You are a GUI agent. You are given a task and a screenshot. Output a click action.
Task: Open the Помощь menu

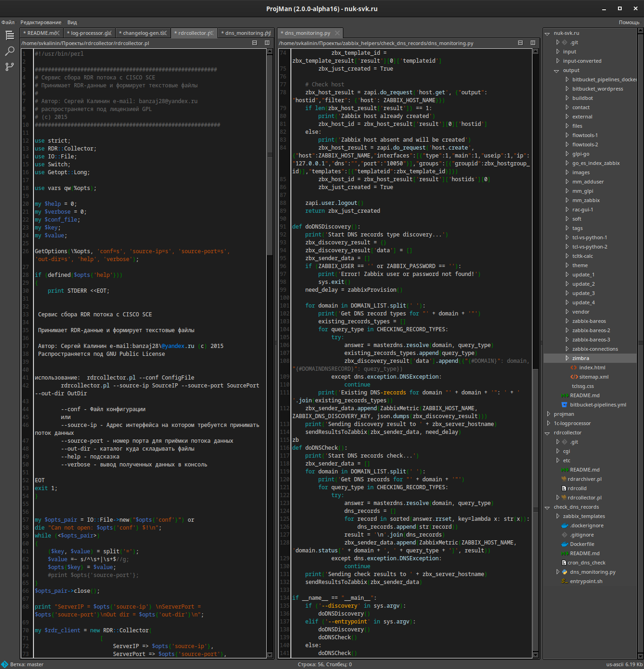pyautogui.click(x=629, y=22)
